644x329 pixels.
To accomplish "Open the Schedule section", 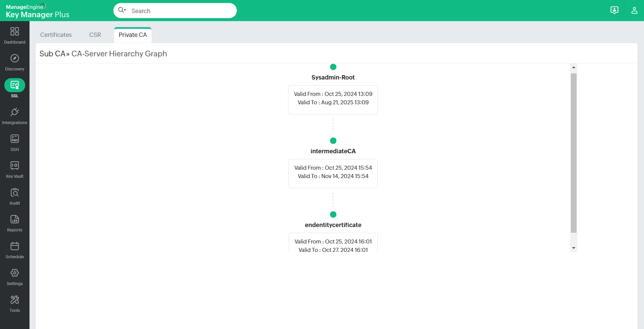I will click(x=14, y=250).
